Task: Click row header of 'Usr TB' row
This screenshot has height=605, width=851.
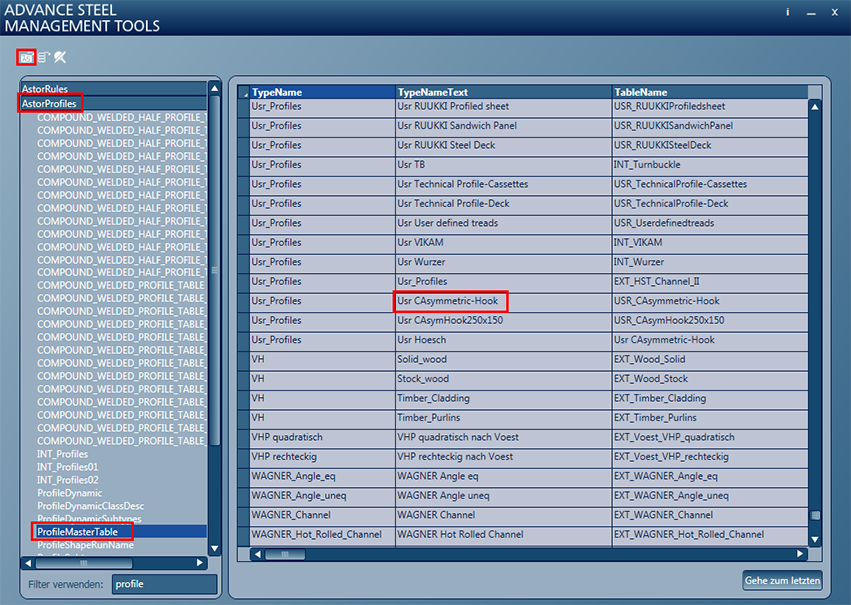Action: 244,165
